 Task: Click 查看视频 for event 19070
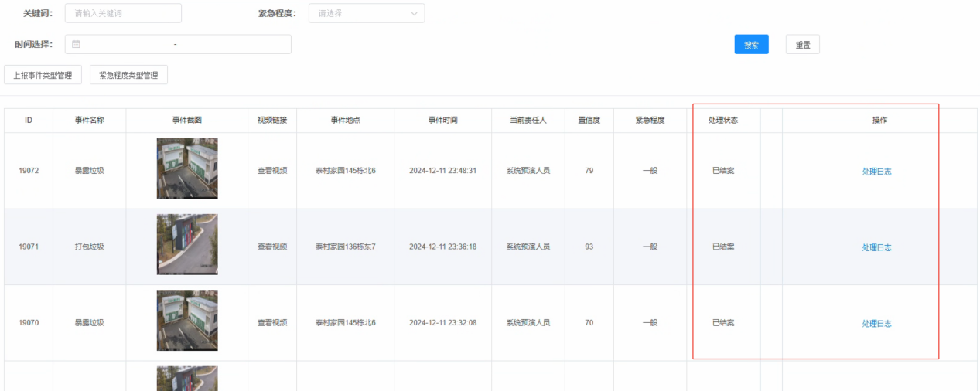(x=272, y=323)
